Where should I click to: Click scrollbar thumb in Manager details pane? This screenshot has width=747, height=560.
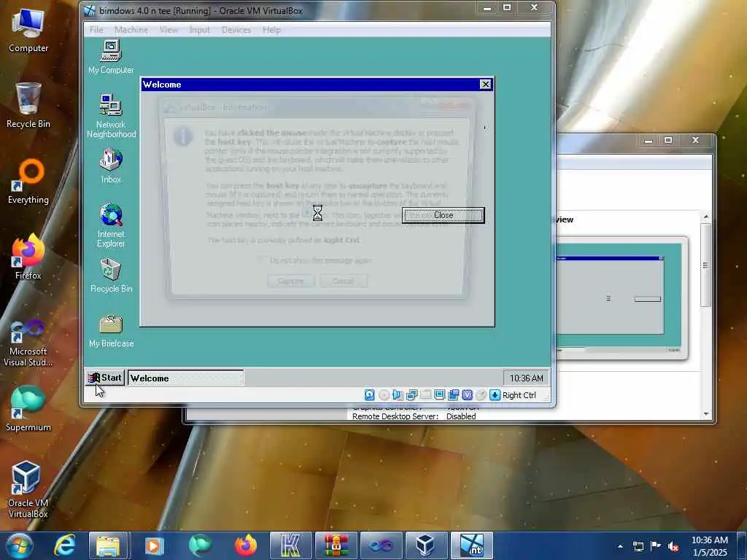pyautogui.click(x=706, y=265)
